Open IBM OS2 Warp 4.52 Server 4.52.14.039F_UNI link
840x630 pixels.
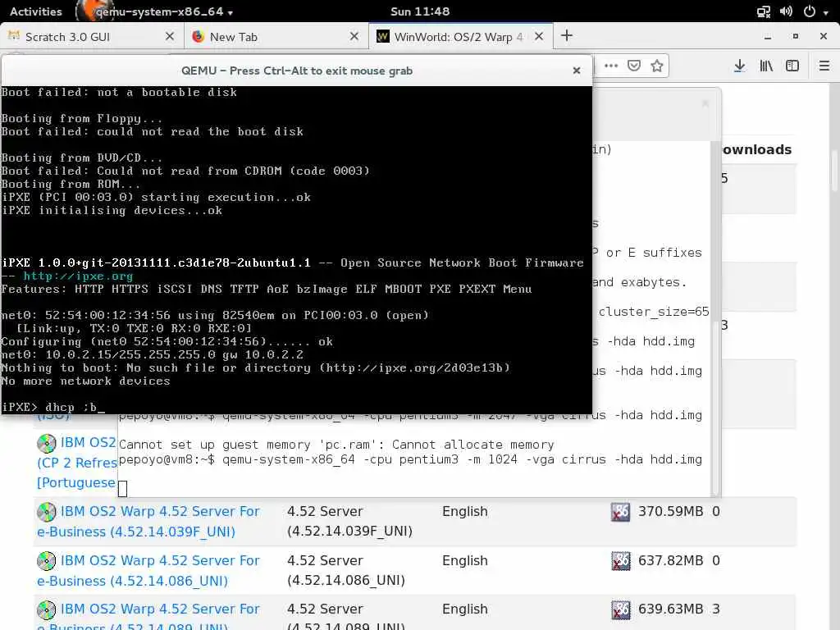(x=148, y=521)
